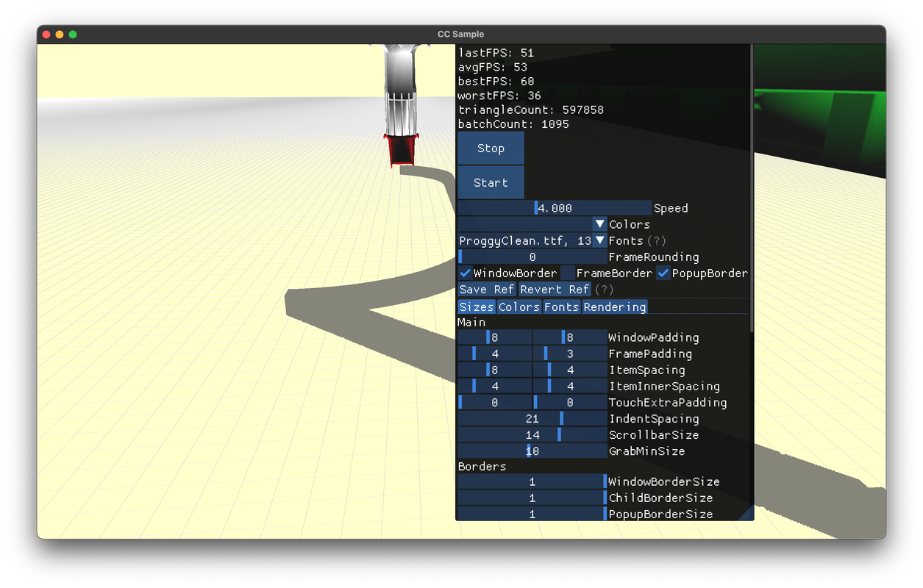Click the Save Ref button
Image resolution: width=923 pixels, height=588 pixels.
[x=486, y=289]
